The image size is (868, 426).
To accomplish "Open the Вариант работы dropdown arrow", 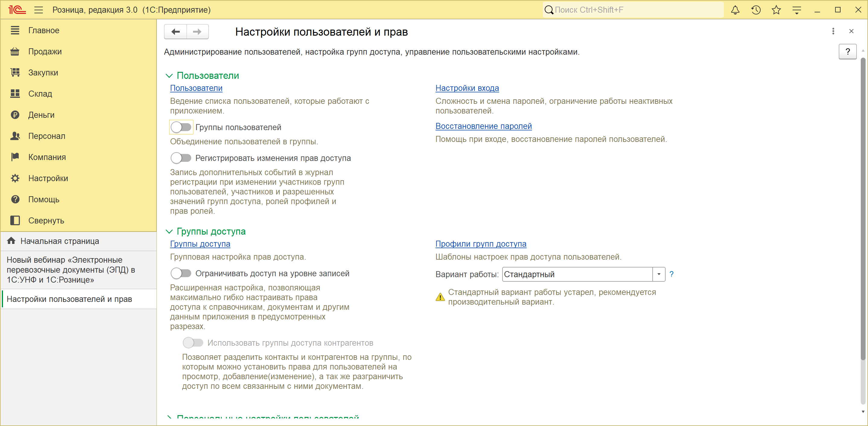I will pos(659,274).
